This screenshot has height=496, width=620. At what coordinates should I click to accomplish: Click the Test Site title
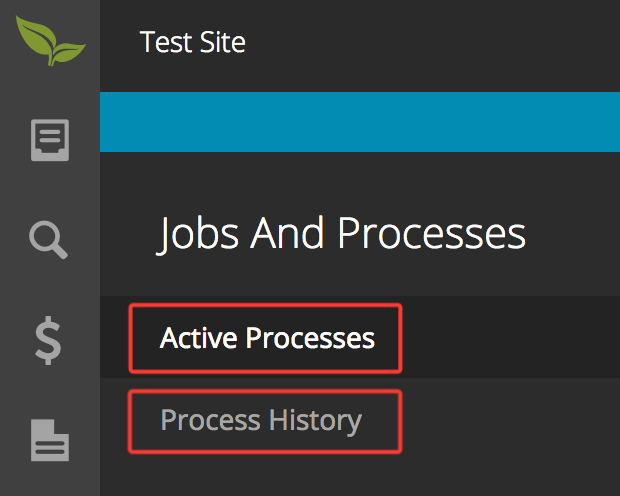click(x=193, y=42)
